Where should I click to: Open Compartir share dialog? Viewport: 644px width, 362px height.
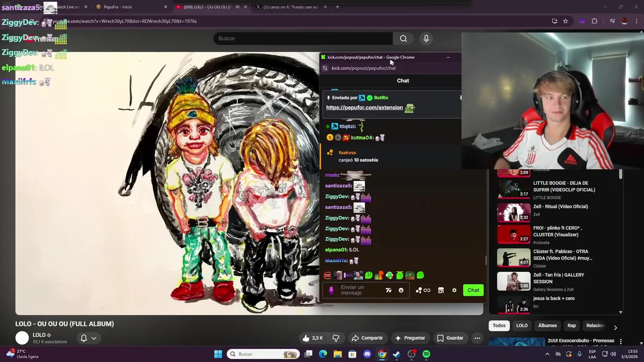tap(367, 338)
